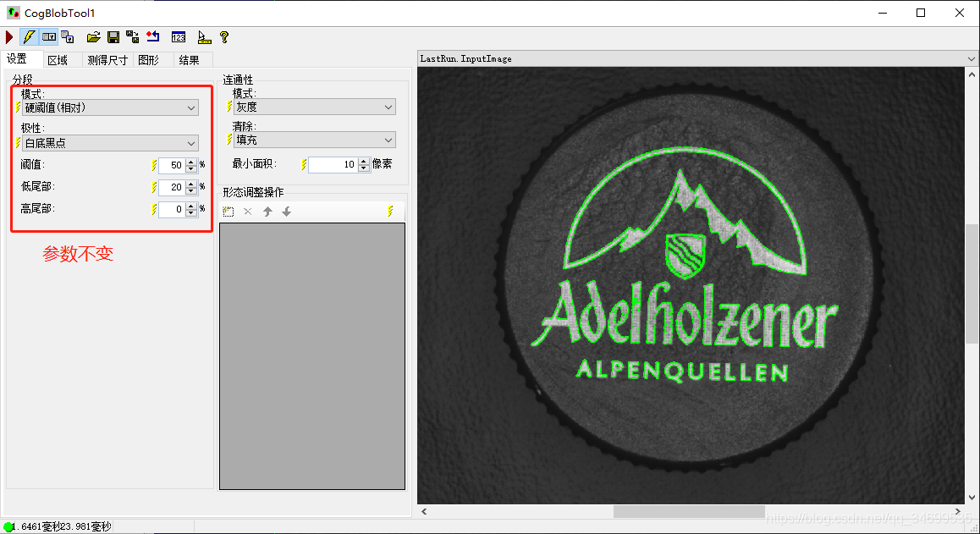
Task: Click the 低尾部 value field
Action: (172, 187)
